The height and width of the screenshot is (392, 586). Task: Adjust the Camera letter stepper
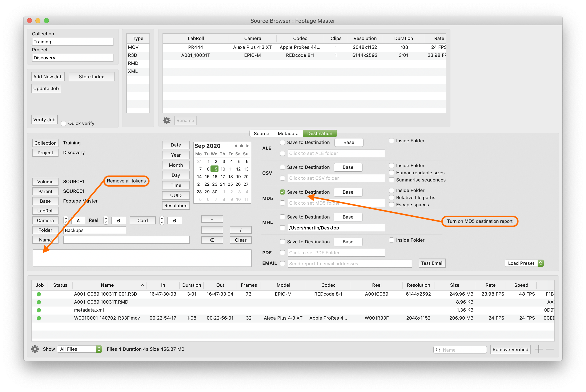(x=66, y=220)
